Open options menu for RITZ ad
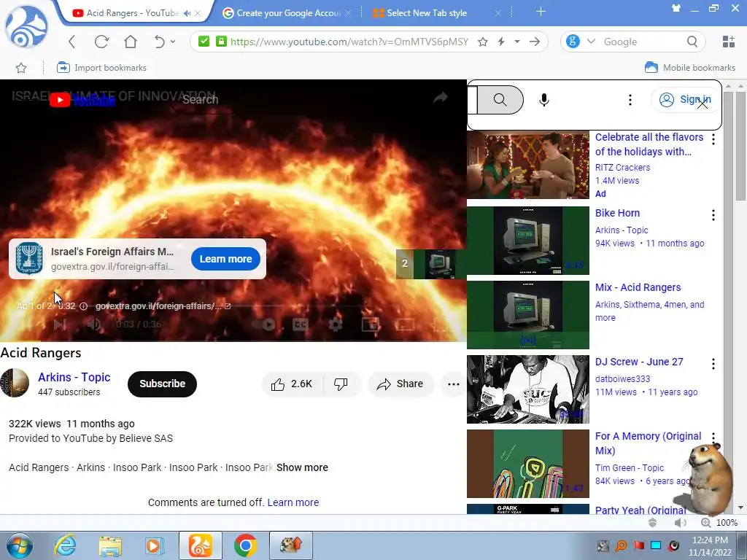The width and height of the screenshot is (747, 560). pyautogui.click(x=713, y=139)
